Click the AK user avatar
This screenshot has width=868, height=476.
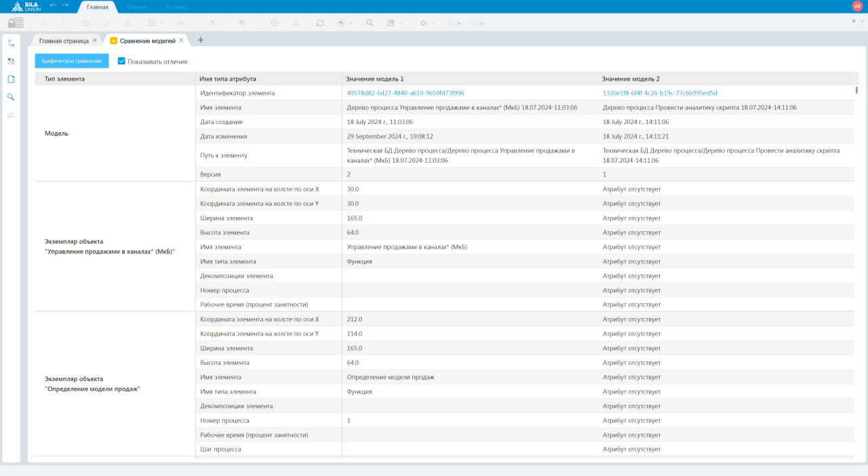[x=856, y=6]
